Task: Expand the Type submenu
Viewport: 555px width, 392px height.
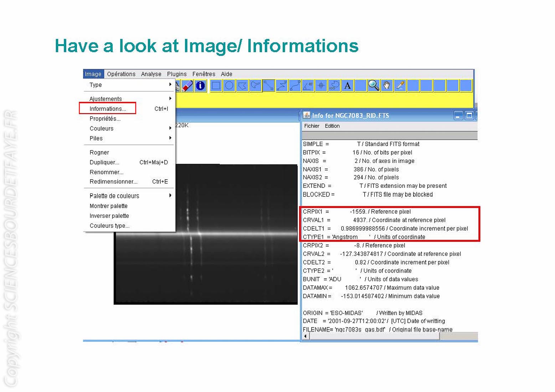Action: [x=129, y=85]
